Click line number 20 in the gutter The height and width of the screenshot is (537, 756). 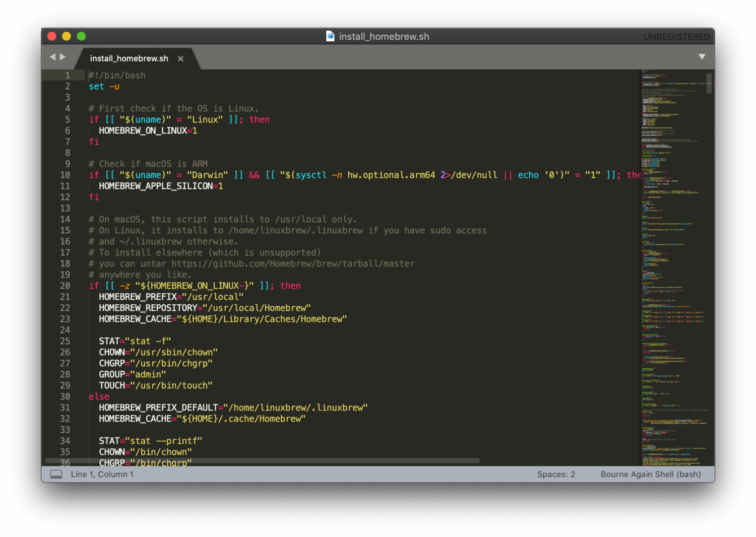65,286
